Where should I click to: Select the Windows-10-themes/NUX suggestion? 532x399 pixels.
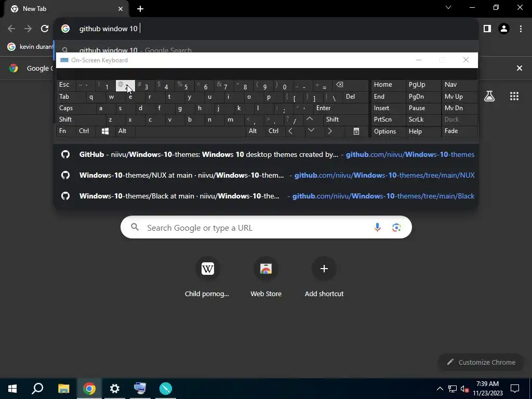(x=266, y=175)
